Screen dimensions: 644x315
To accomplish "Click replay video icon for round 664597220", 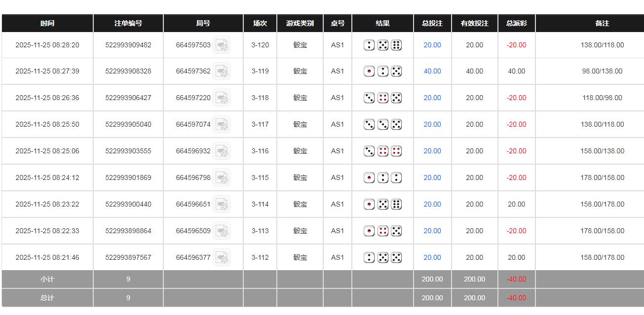I will tap(222, 98).
